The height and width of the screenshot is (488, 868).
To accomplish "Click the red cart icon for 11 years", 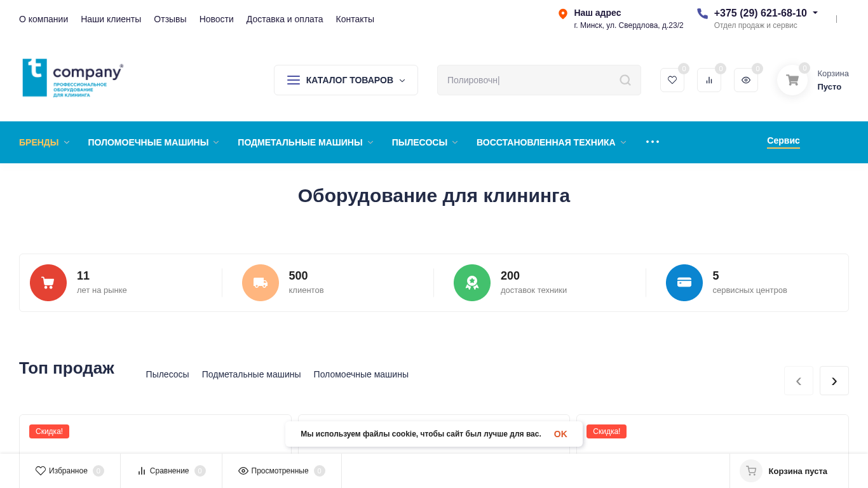I will coord(48,283).
